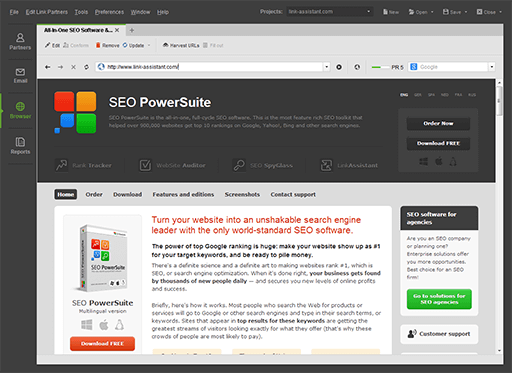The width and height of the screenshot is (512, 373).
Task: Open the Email sidebar section
Action: coord(20,76)
